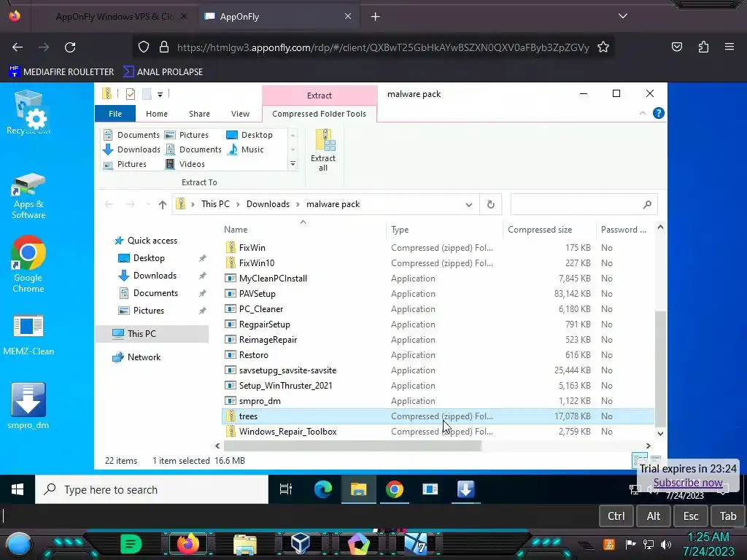Open File Explorer on remote taskbar
This screenshot has width=747, height=560.
(359, 489)
